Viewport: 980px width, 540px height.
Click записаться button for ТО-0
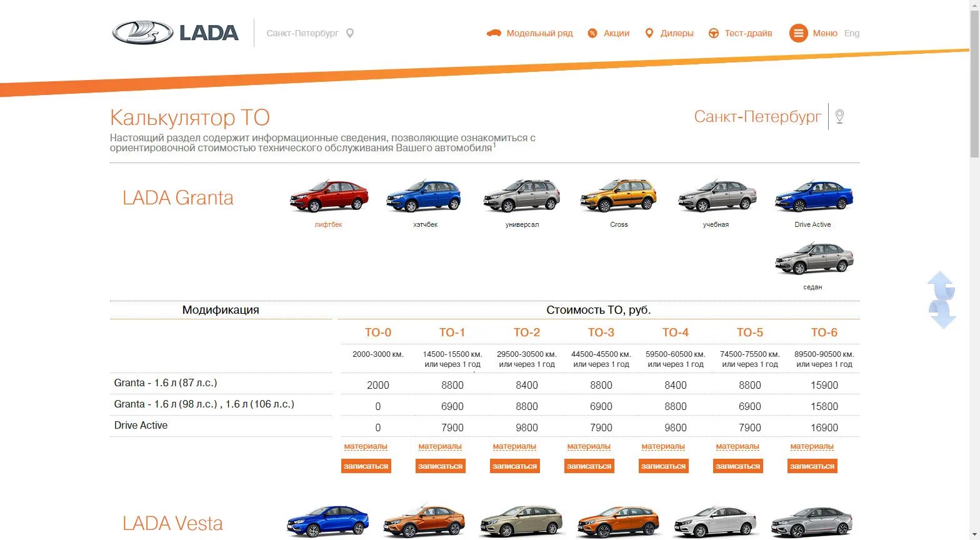[366, 466]
